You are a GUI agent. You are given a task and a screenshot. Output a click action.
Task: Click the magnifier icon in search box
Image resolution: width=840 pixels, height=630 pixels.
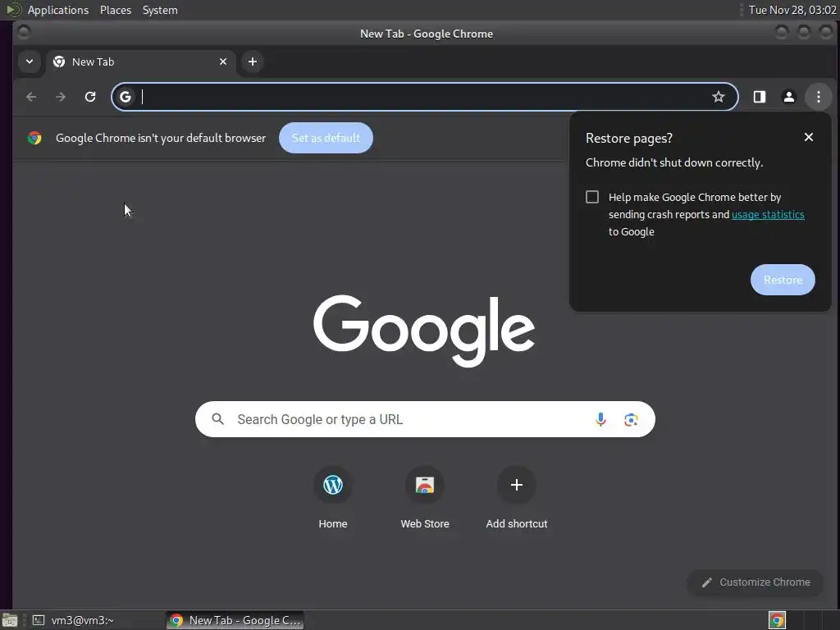pyautogui.click(x=217, y=419)
